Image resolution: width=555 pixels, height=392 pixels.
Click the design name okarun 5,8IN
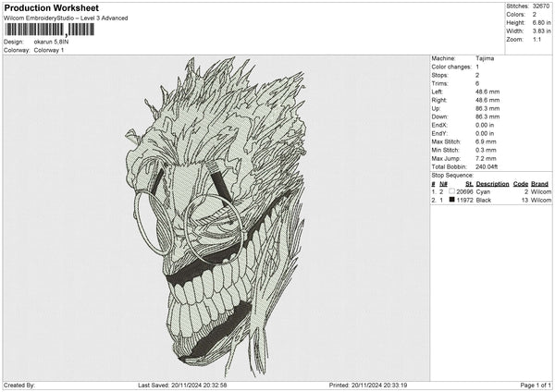pos(52,42)
